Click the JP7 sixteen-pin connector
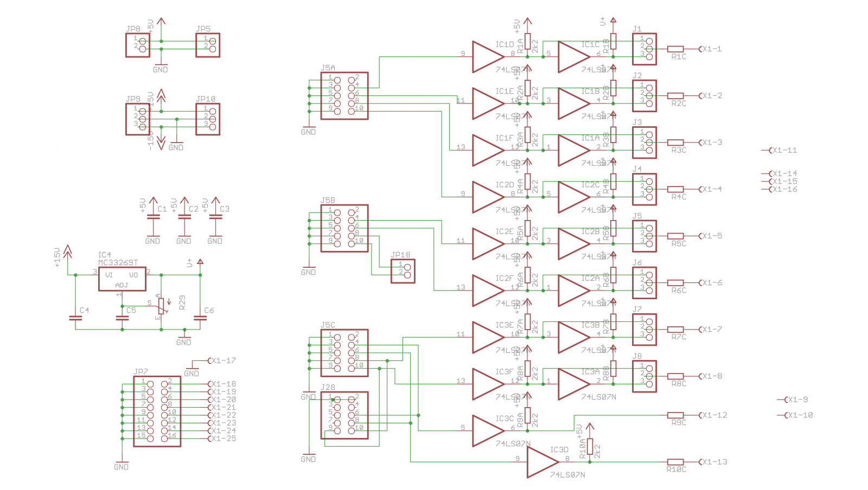Viewport: 868px width, 490px height. (157, 411)
